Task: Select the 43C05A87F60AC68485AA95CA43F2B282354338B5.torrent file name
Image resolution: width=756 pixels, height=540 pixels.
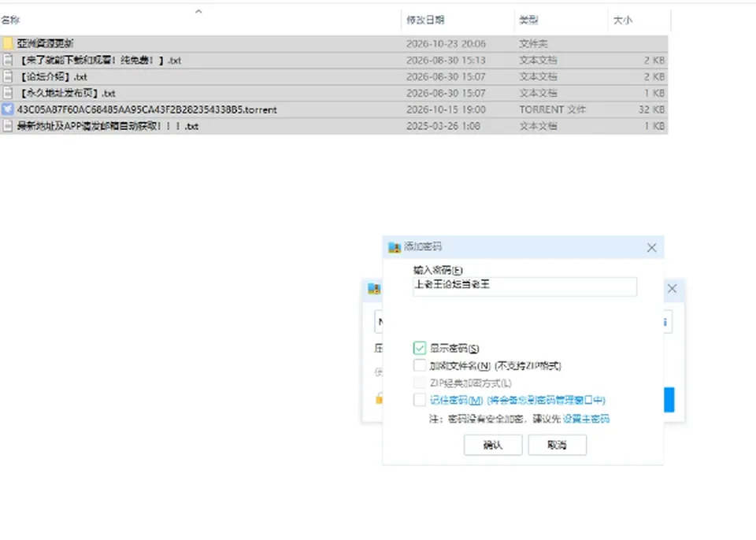Action: (147, 109)
